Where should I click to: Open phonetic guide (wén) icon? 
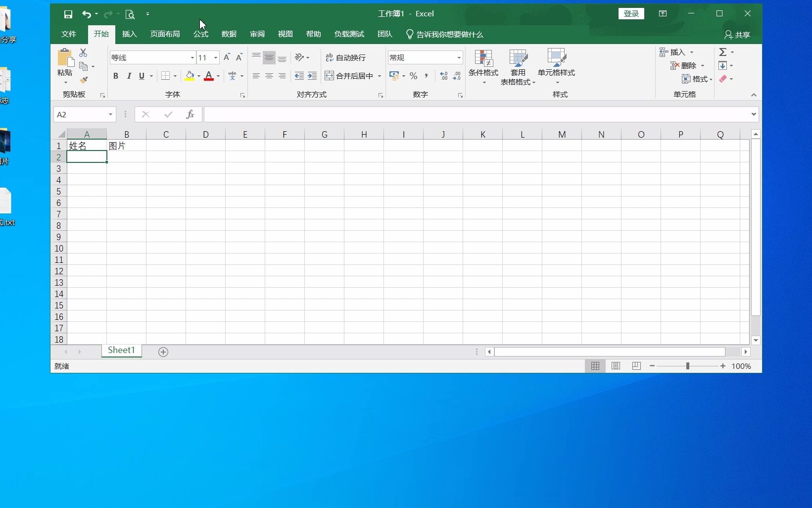233,76
